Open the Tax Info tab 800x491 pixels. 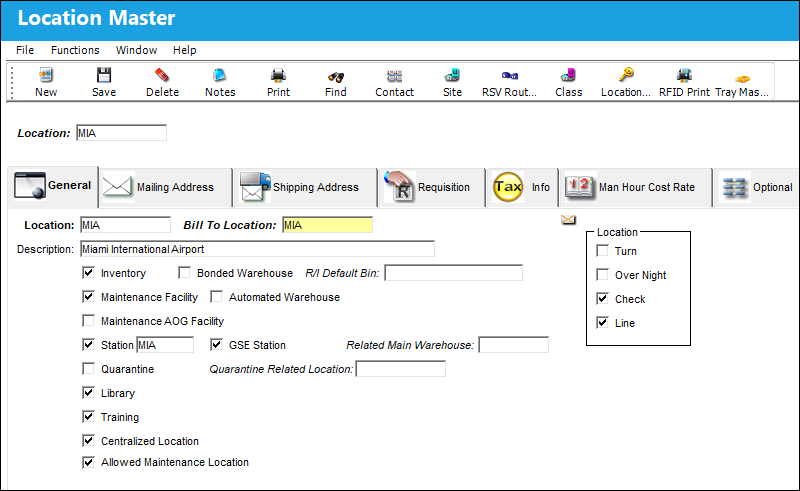coord(522,187)
